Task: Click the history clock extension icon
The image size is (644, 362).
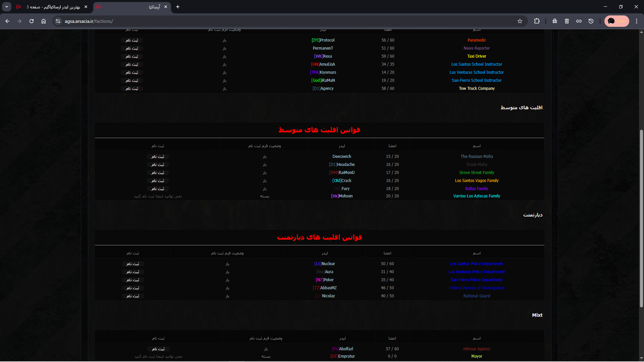Action: [591, 21]
